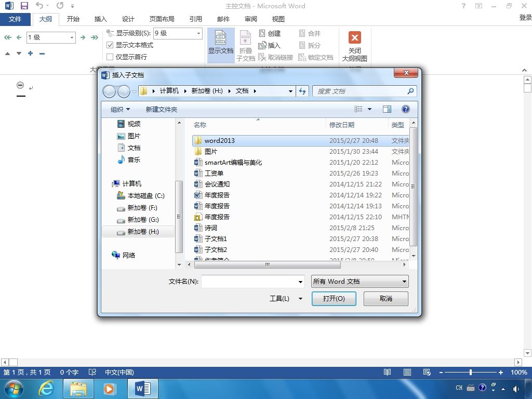
Task: Click the volume speaker tray icon
Action: [516, 389]
